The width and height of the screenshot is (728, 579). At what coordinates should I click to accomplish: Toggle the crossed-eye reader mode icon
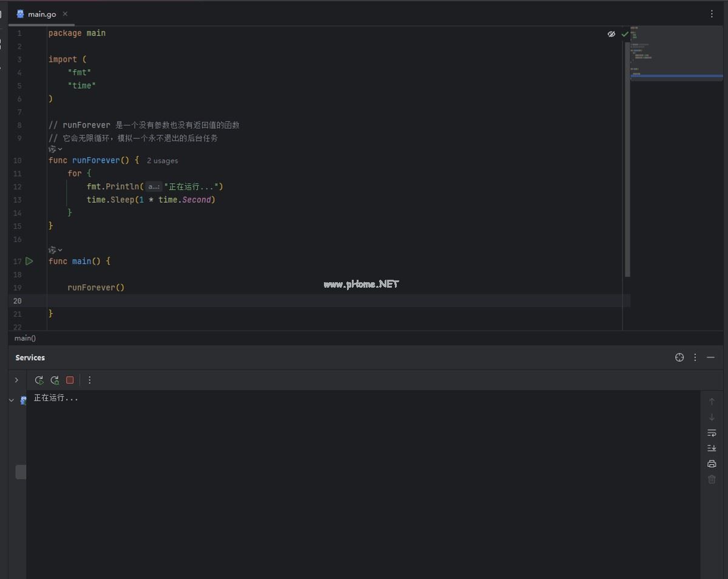coord(612,34)
